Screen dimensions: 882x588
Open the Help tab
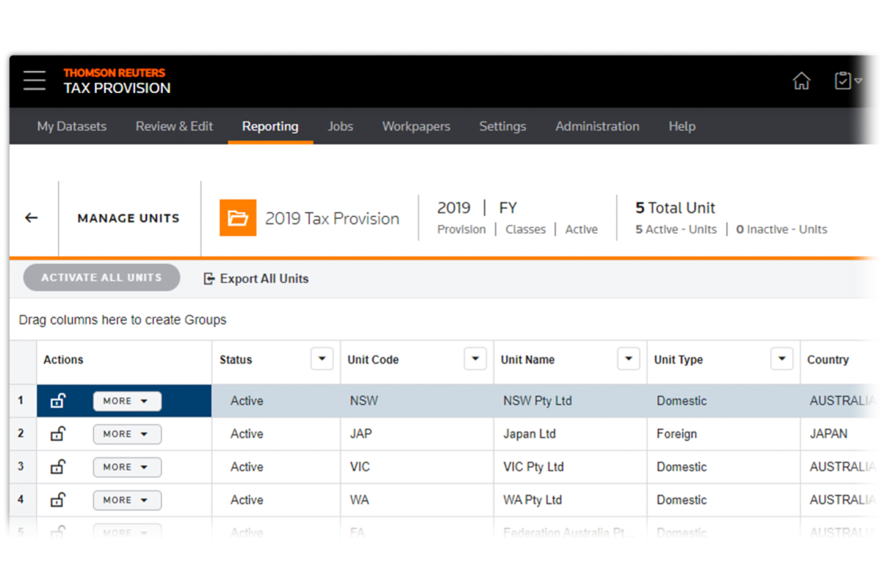(x=682, y=126)
